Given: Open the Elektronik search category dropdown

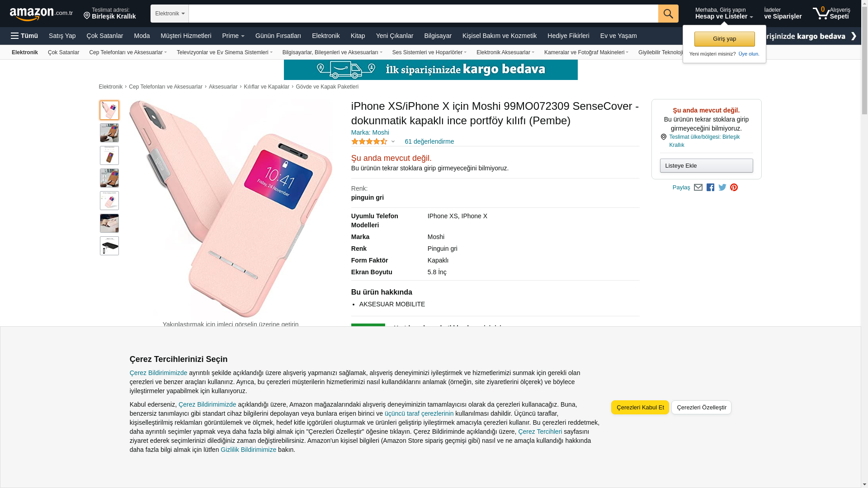Looking at the screenshot, I should tap(170, 14).
